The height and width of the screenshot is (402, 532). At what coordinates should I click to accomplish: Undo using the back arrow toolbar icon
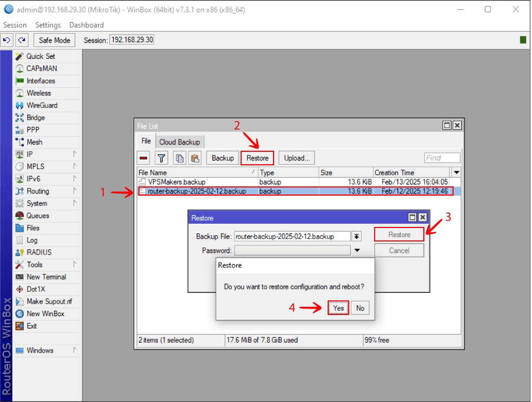pos(6,40)
